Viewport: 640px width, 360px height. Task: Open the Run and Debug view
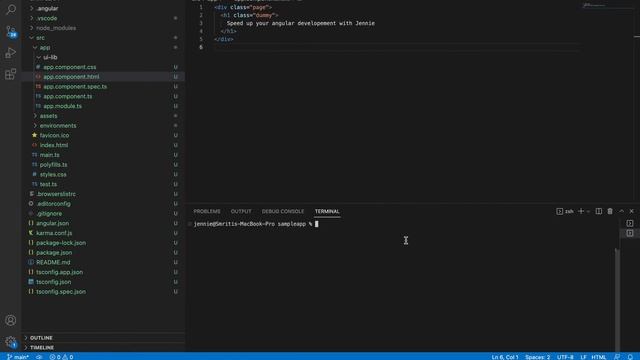[x=11, y=53]
